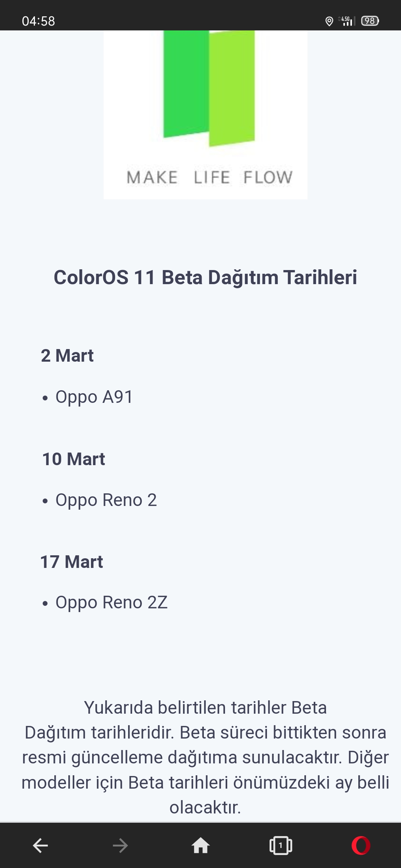Tap the location icon in status bar

pos(329,21)
